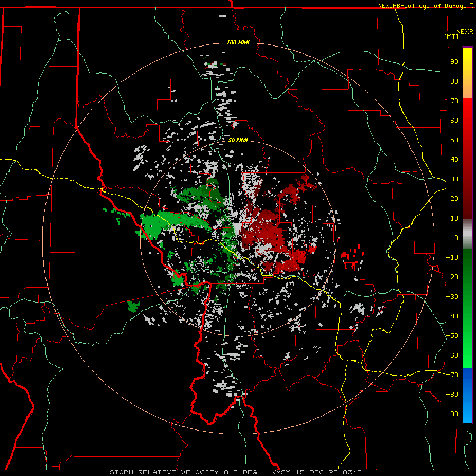Click the -50 value on velocity scale
This screenshot has width=476, height=476.
coord(452,336)
